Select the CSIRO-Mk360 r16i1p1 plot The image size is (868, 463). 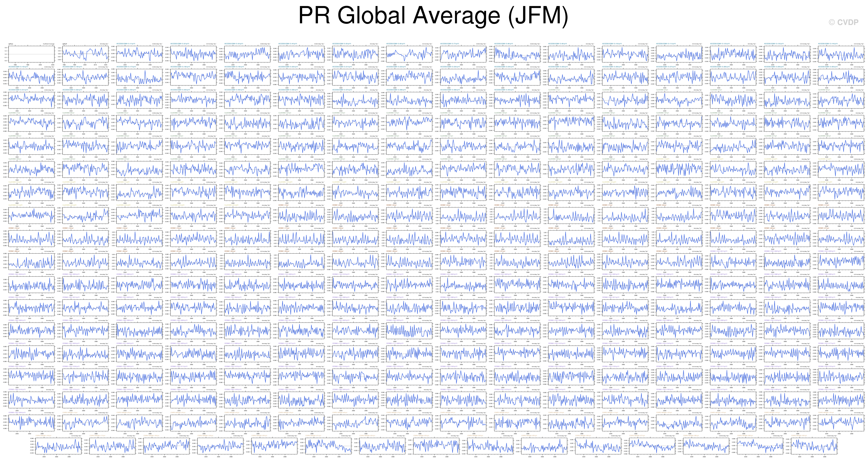pyautogui.click(x=58, y=446)
